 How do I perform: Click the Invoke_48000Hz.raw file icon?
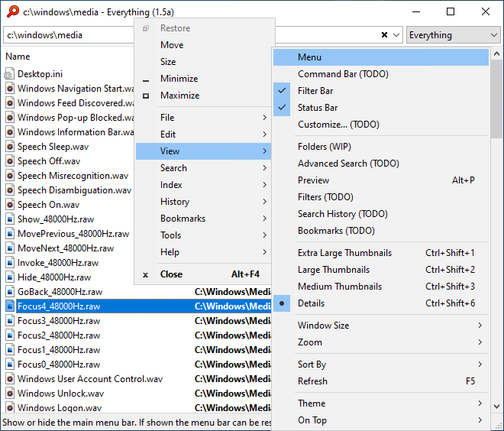point(10,263)
